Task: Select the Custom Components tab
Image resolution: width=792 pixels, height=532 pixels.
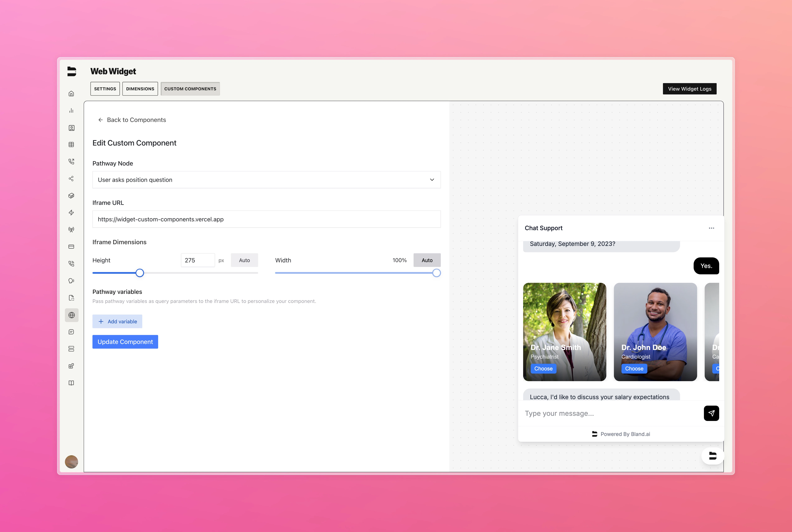Action: (190, 89)
